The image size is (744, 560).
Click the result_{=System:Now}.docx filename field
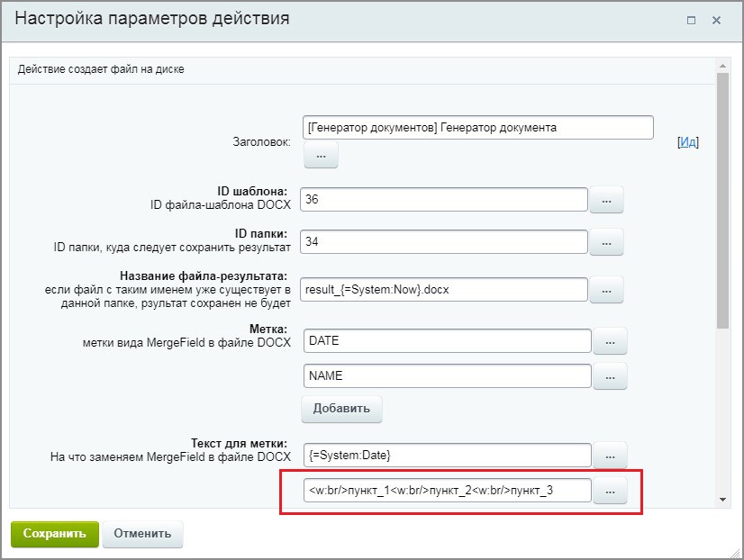pyautogui.click(x=443, y=289)
